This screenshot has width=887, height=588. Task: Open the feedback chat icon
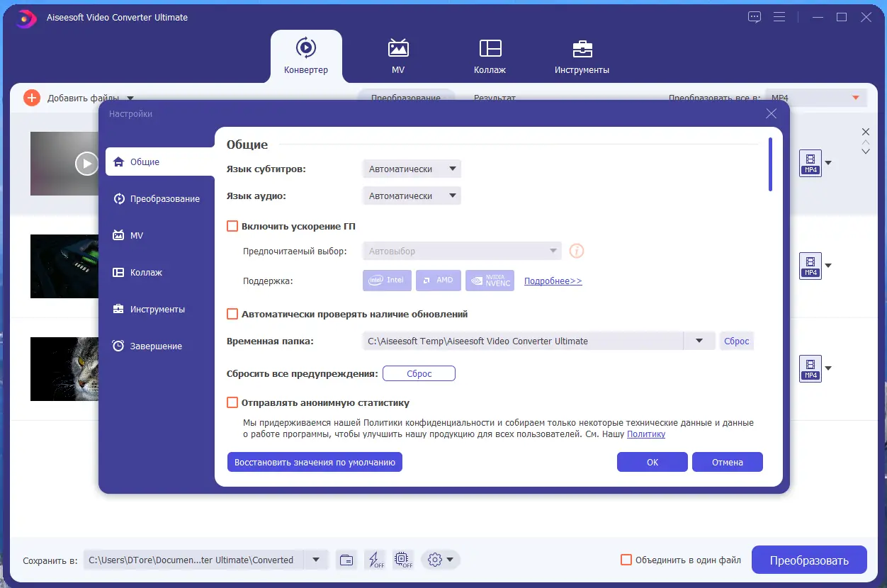click(754, 17)
